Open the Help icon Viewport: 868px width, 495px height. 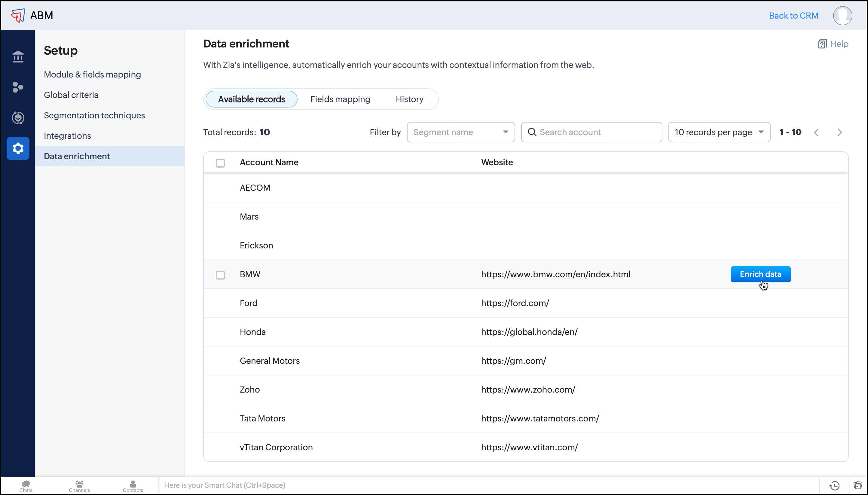822,44
